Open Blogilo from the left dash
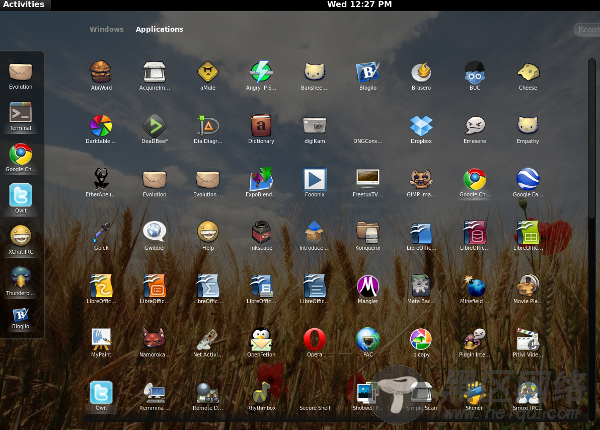Image resolution: width=600 pixels, height=430 pixels. coord(21,318)
